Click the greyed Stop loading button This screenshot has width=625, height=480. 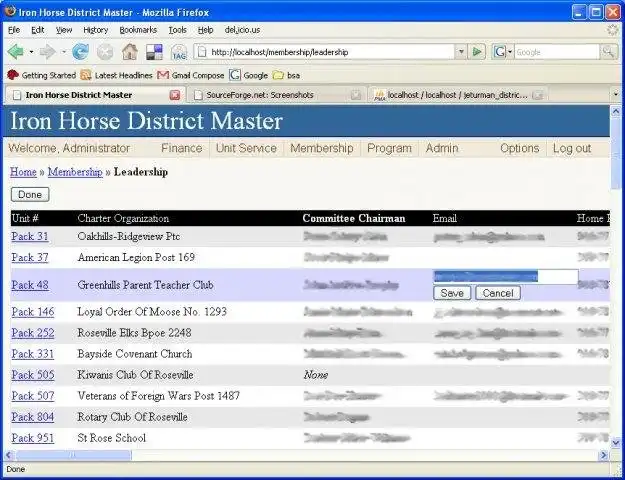click(x=105, y=52)
